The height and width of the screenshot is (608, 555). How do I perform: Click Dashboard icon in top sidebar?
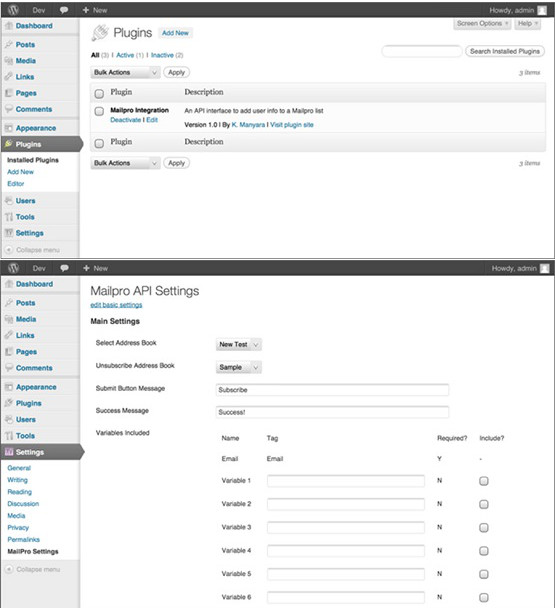(x=9, y=26)
